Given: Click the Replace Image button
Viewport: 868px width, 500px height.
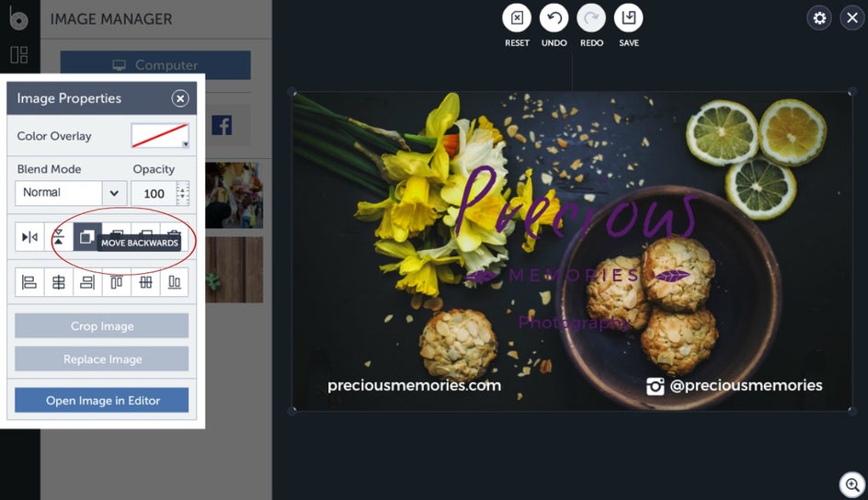Looking at the screenshot, I should (x=102, y=359).
